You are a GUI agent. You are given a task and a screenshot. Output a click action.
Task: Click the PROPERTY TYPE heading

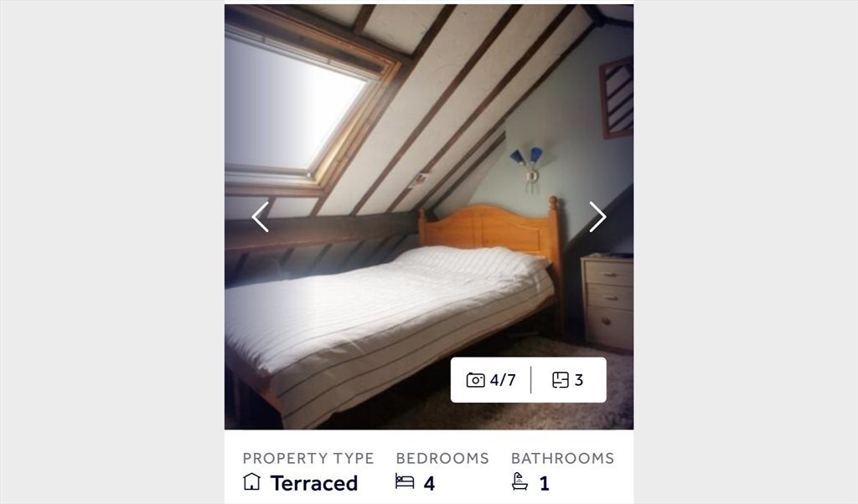point(308,458)
